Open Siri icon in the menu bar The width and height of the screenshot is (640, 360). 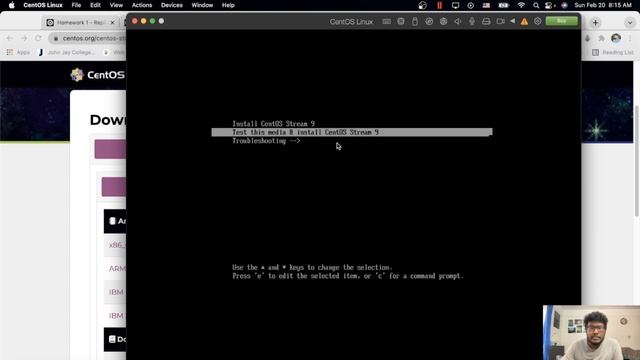pos(564,5)
